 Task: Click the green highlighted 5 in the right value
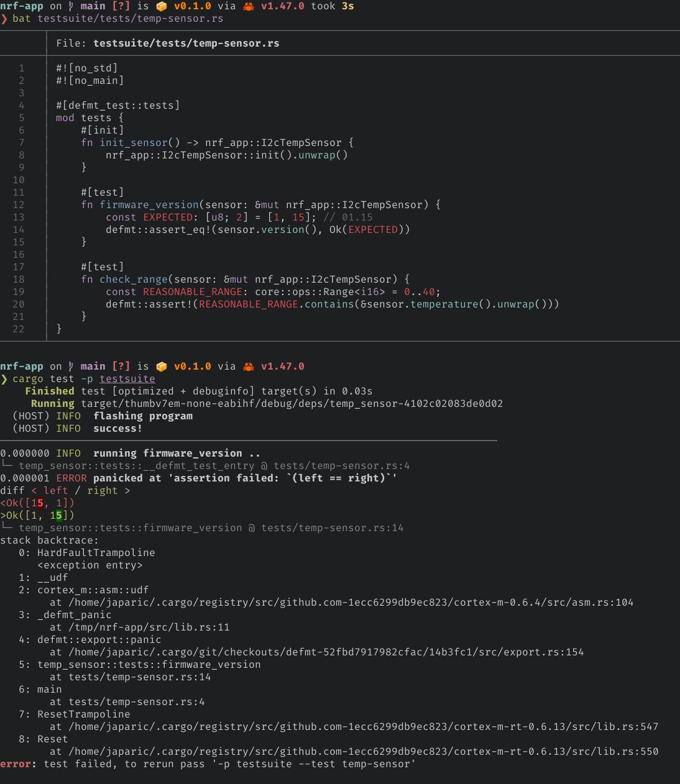(58, 515)
